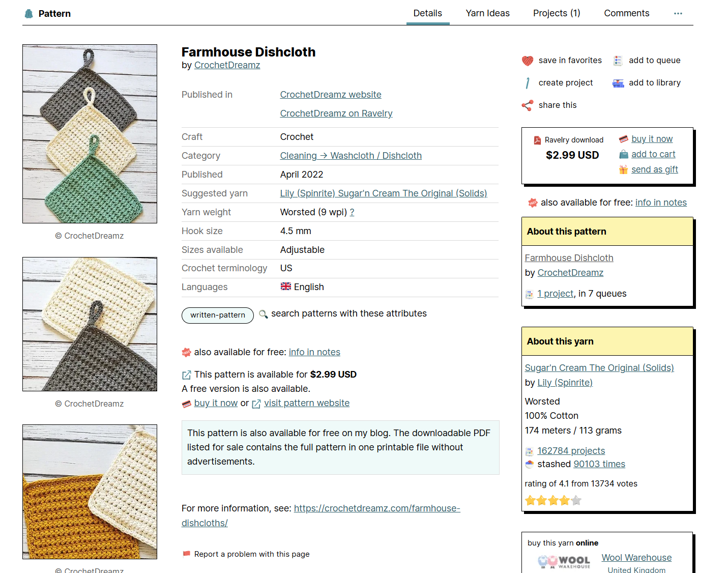This screenshot has width=728, height=573.
Task: Click the magnifier search patterns icon
Action: coord(264,314)
